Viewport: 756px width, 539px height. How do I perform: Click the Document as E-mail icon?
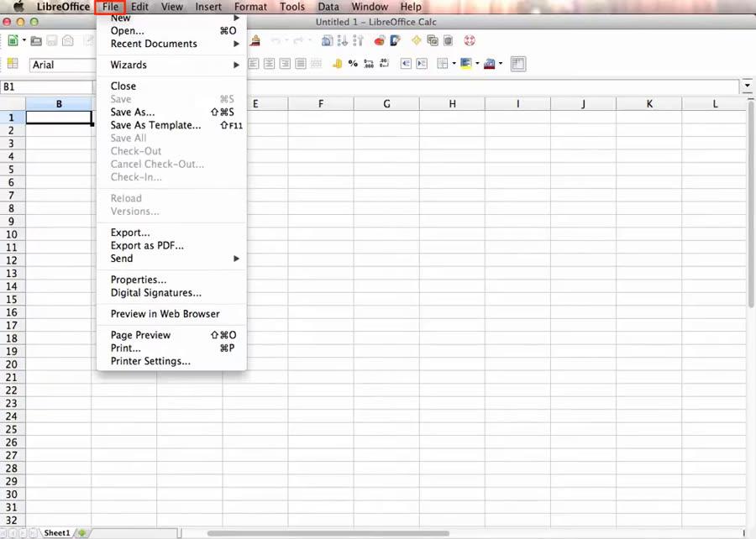coord(68,41)
